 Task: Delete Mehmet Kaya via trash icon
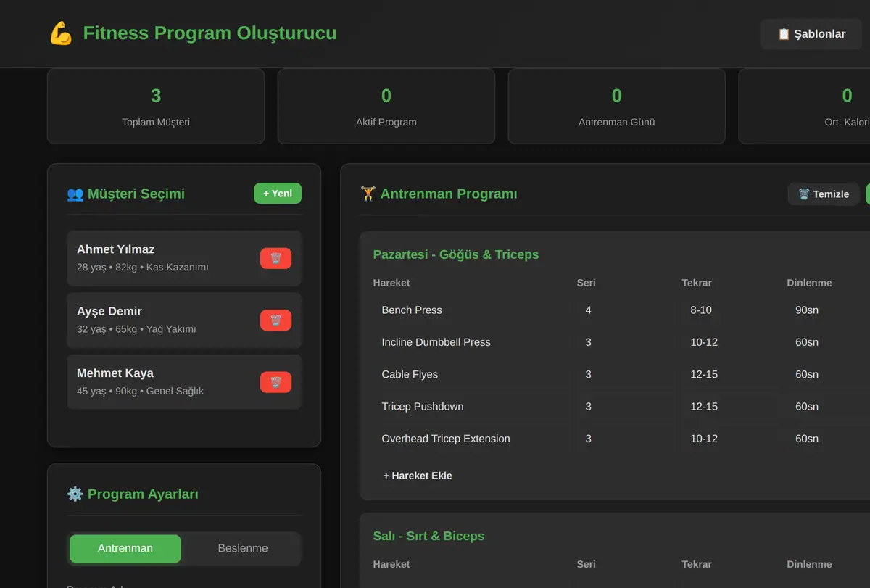(275, 382)
